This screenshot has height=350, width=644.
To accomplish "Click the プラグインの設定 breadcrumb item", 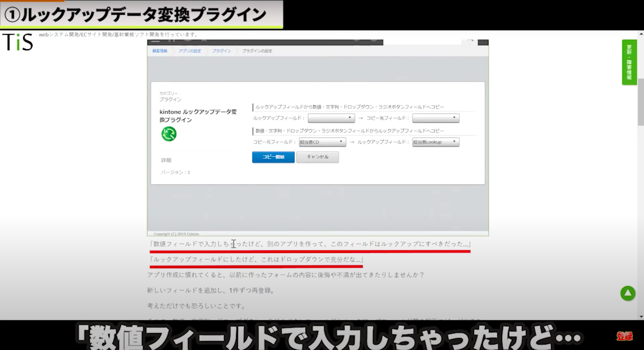I will pyautogui.click(x=257, y=51).
